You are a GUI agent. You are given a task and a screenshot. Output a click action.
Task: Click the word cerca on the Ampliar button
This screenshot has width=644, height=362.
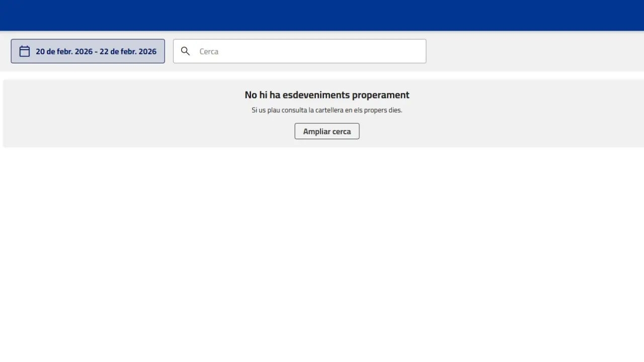click(342, 131)
